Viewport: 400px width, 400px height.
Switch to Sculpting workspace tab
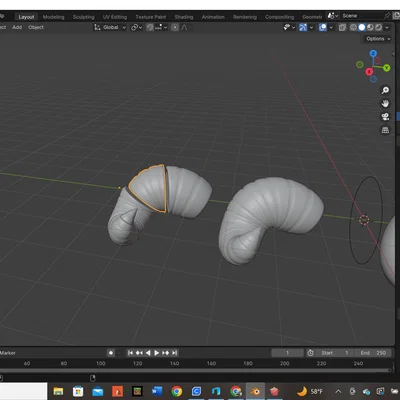[84, 17]
